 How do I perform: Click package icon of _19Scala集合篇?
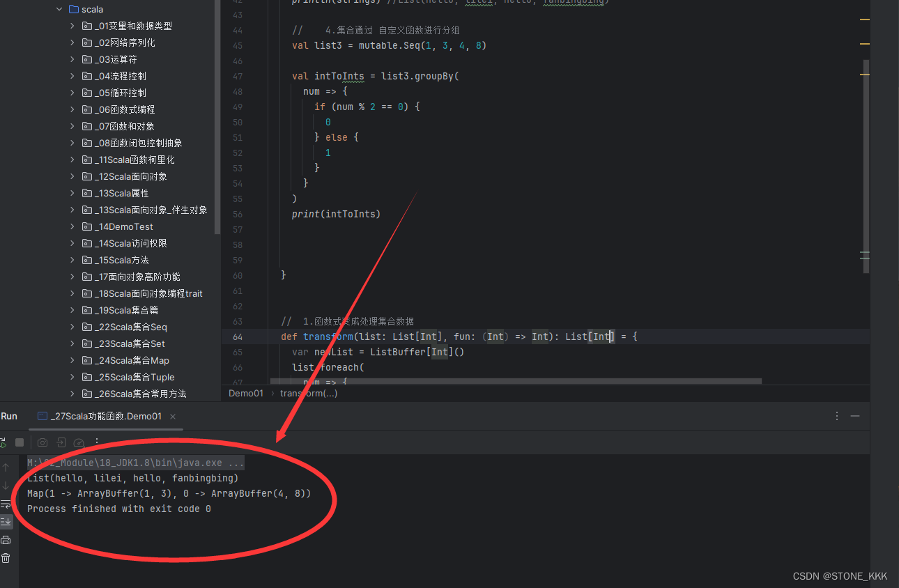click(x=87, y=310)
